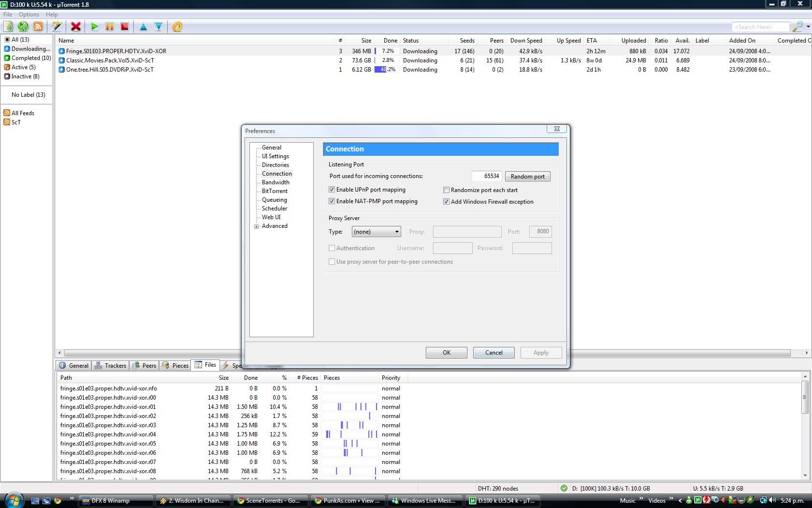Open the ScT RSS feed entry
Image resolution: width=812 pixels, height=508 pixels.
pos(12,122)
